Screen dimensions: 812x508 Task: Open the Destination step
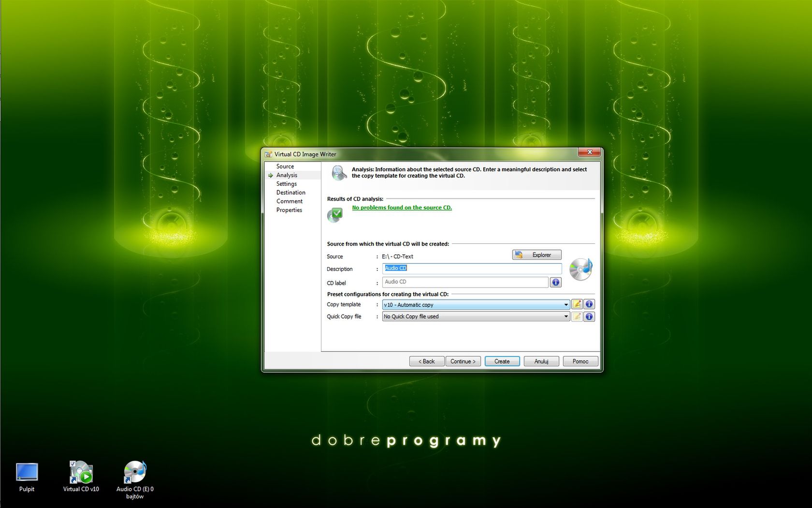tap(291, 193)
